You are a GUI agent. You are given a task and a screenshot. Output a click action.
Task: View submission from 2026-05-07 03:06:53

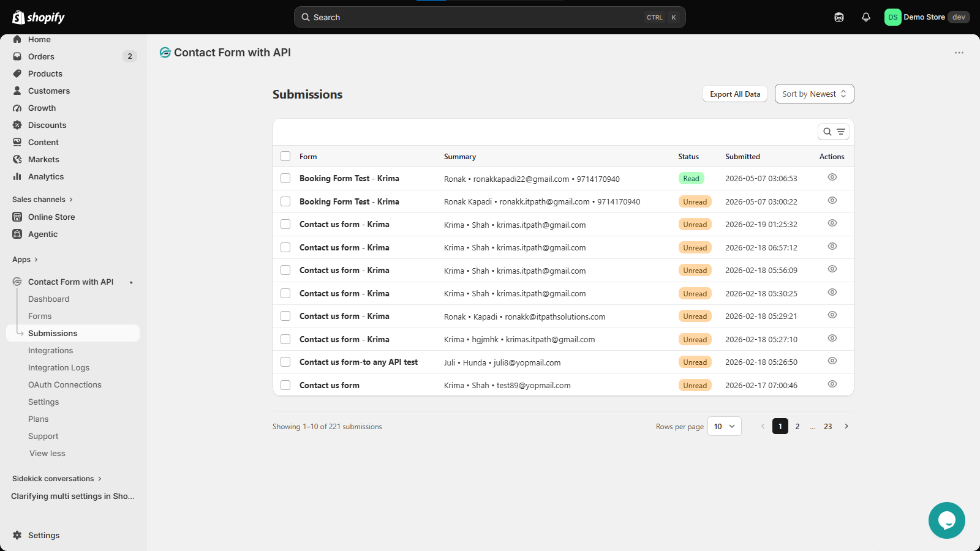[832, 177]
